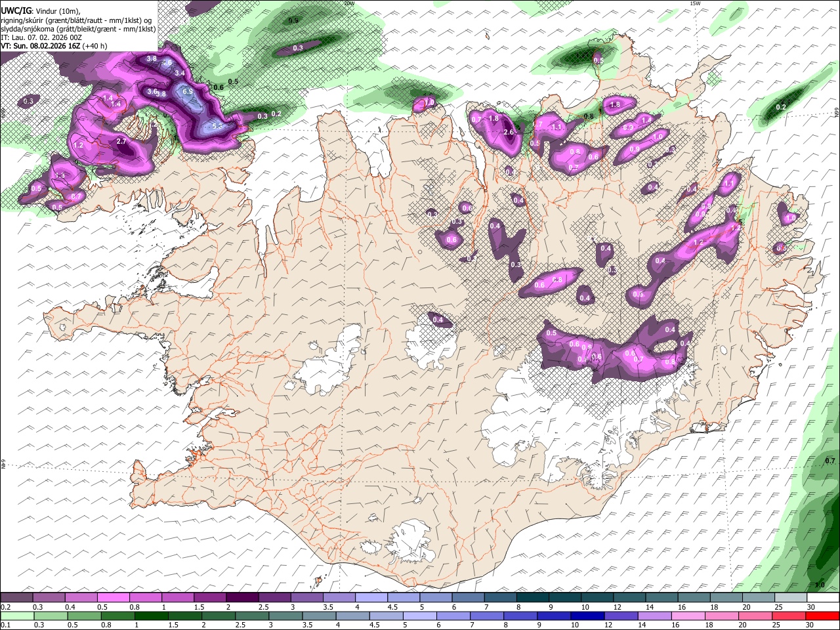This screenshot has height=630, width=840.
Task: Click the 15W longitude label
Action: tap(695, 3)
